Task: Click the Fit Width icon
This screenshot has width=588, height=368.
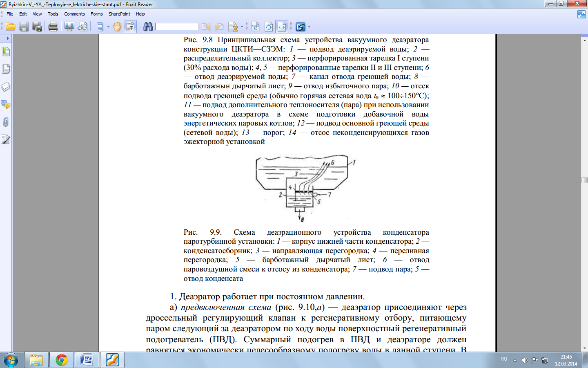Action: (x=282, y=27)
